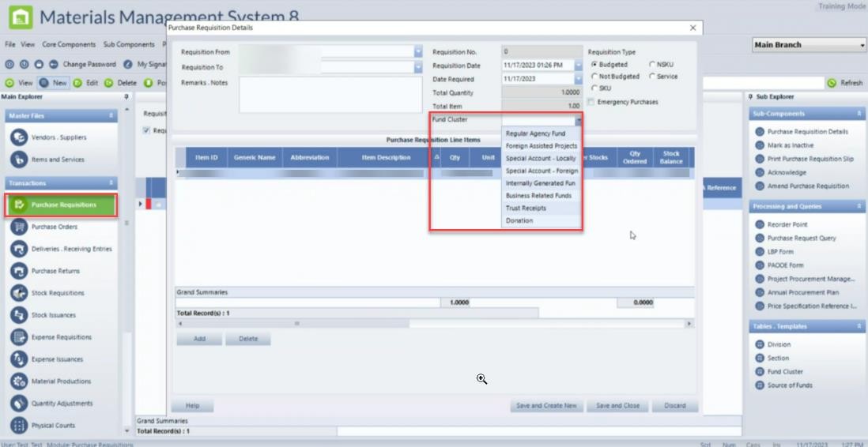Click the Save and Close button
The width and height of the screenshot is (868, 447).
click(617, 406)
